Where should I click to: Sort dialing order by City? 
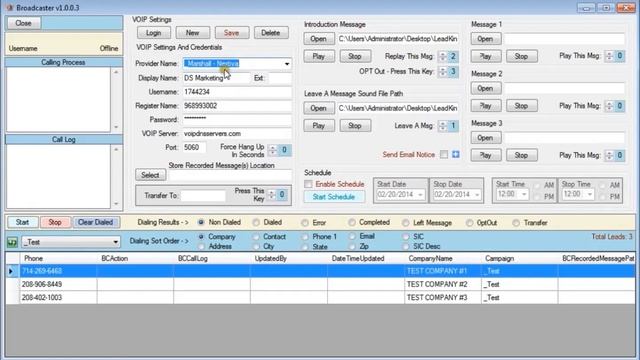256,247
